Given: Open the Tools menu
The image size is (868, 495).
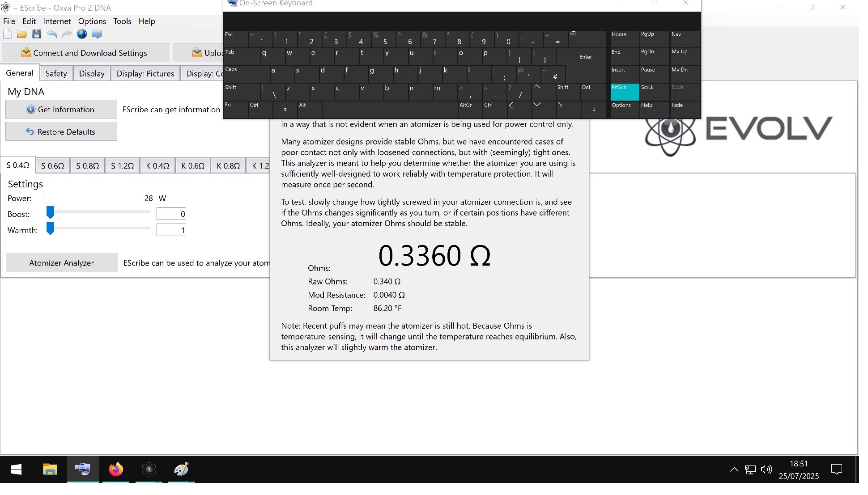Looking at the screenshot, I should (x=122, y=21).
